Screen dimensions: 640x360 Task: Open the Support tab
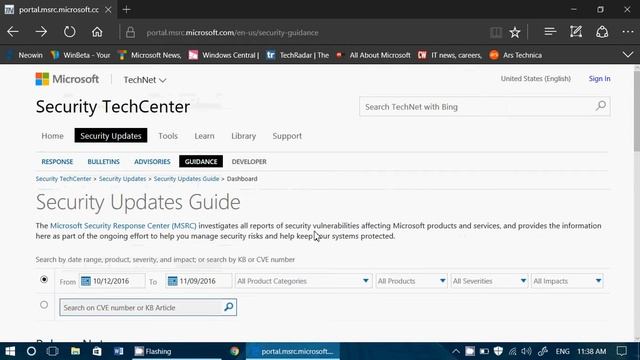pos(287,136)
